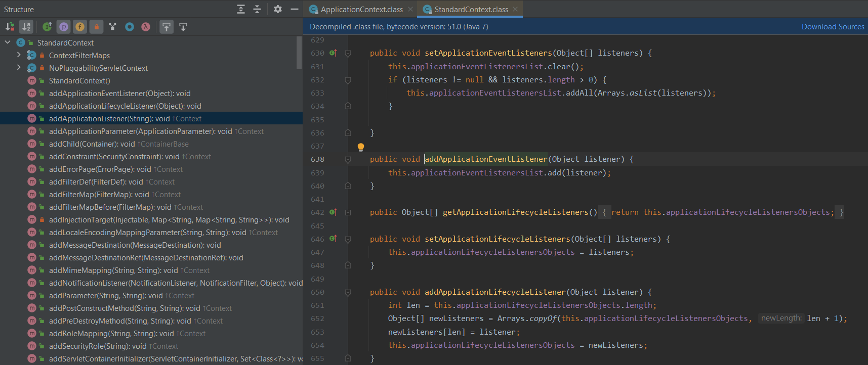The height and width of the screenshot is (365, 868).
Task: Select addApplicationParameter method in Structure
Action: (151, 131)
